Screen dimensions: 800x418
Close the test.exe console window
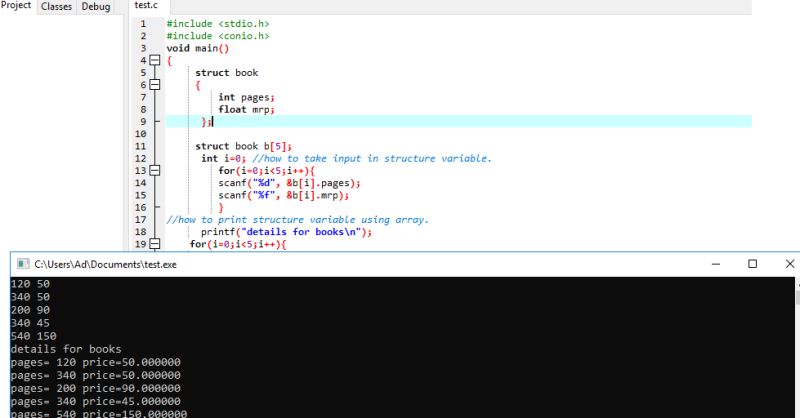tap(789, 264)
